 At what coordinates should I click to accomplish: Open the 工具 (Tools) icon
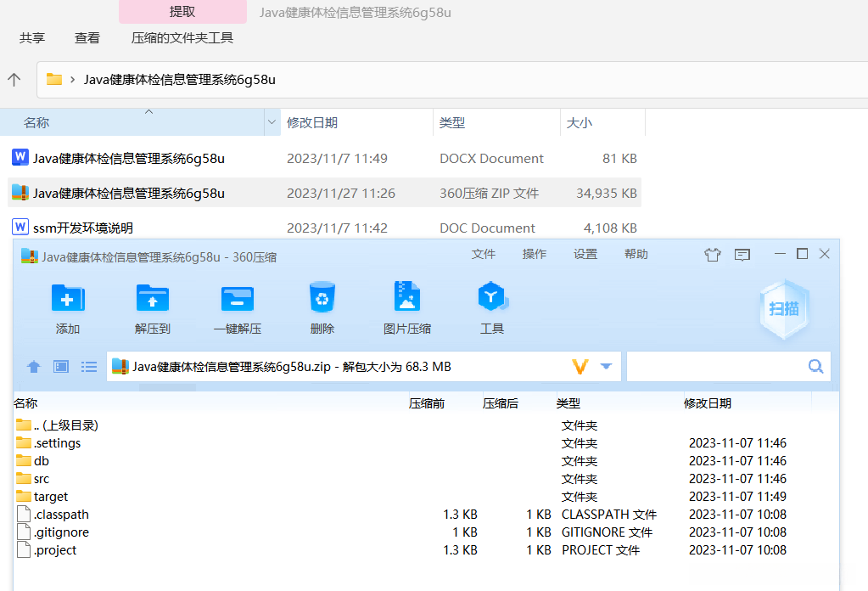[492, 296]
